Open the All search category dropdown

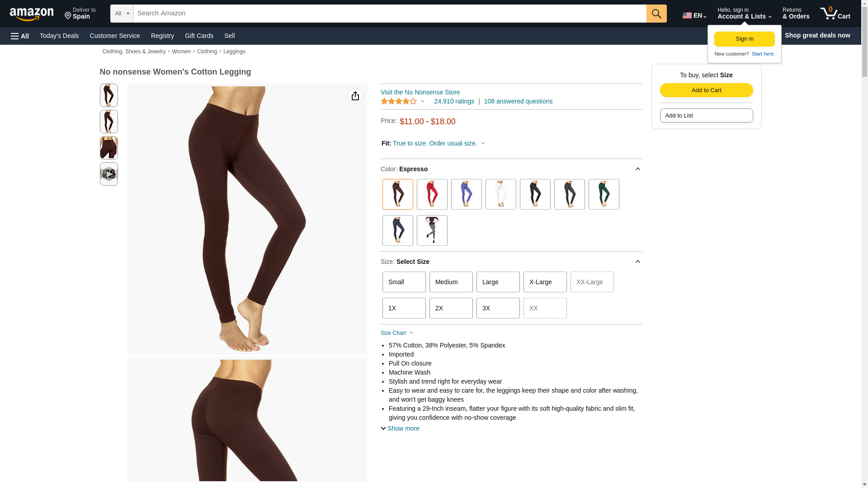point(122,14)
